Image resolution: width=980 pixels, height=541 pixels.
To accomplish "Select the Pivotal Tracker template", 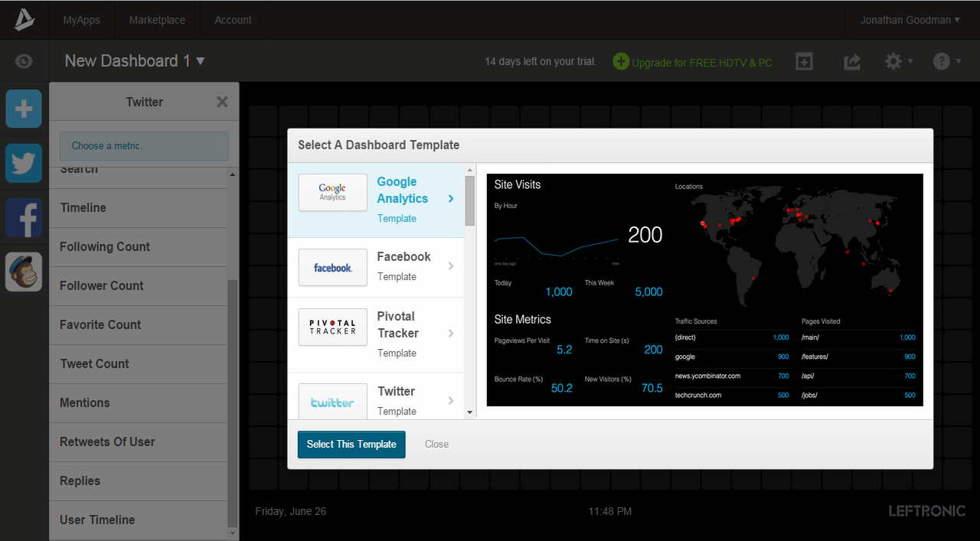I will tap(377, 334).
